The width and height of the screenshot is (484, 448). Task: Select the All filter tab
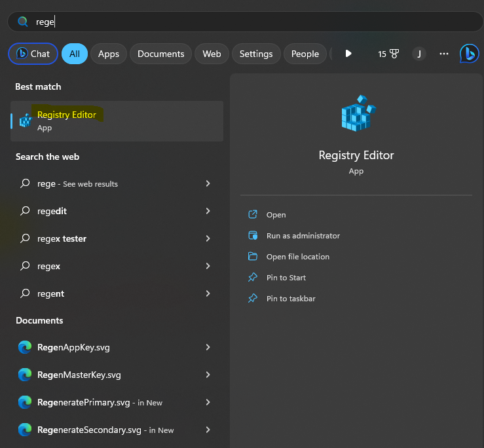(x=75, y=54)
